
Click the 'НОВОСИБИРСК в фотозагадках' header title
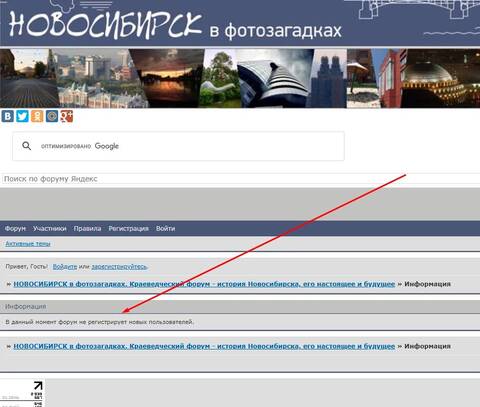point(175,25)
